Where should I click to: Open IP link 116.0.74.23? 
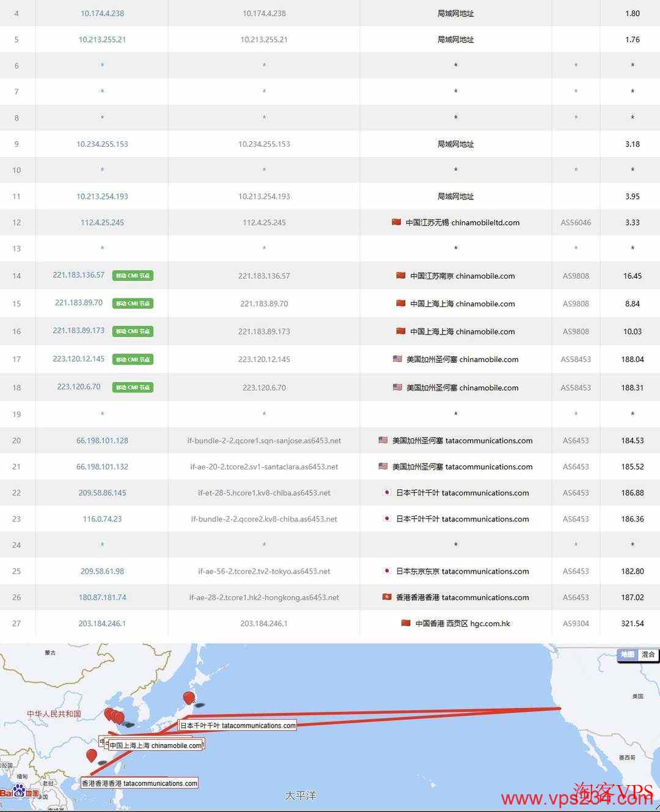(x=102, y=519)
